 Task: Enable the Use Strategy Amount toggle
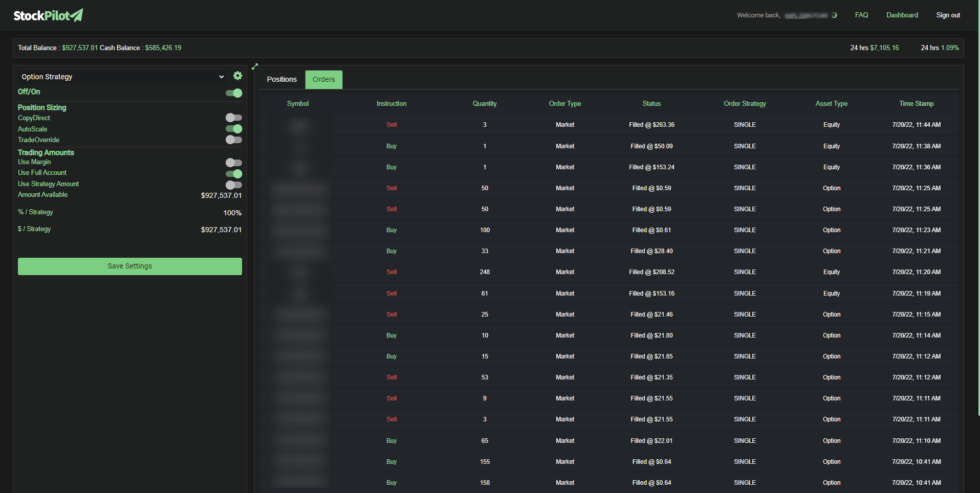233,185
